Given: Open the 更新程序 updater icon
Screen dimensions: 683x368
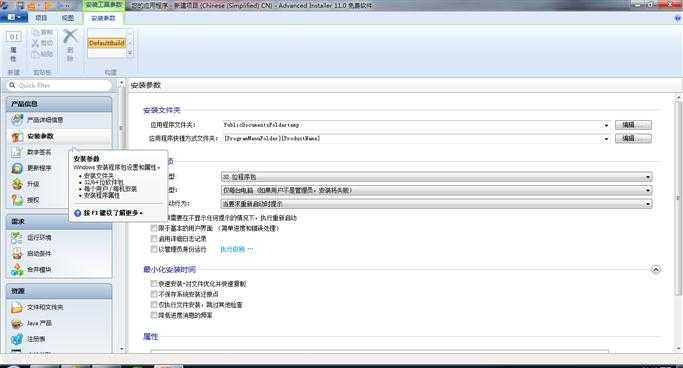Looking at the screenshot, I should 17,168.
